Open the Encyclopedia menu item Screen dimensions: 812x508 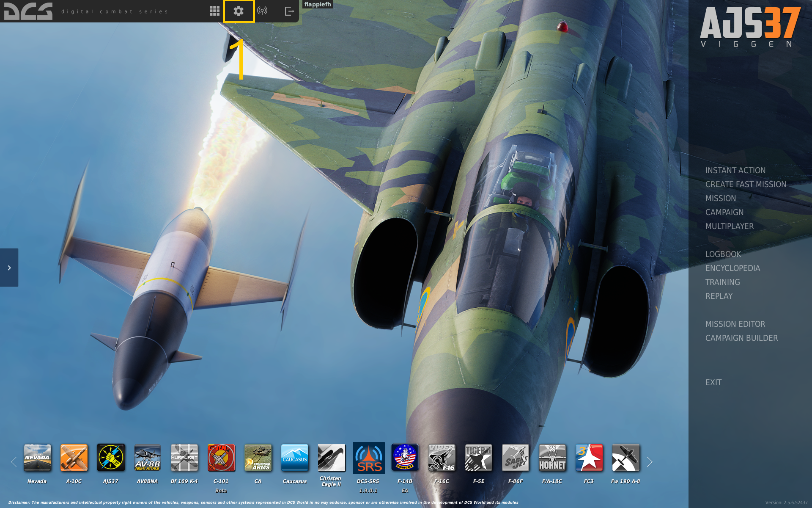[x=732, y=268]
